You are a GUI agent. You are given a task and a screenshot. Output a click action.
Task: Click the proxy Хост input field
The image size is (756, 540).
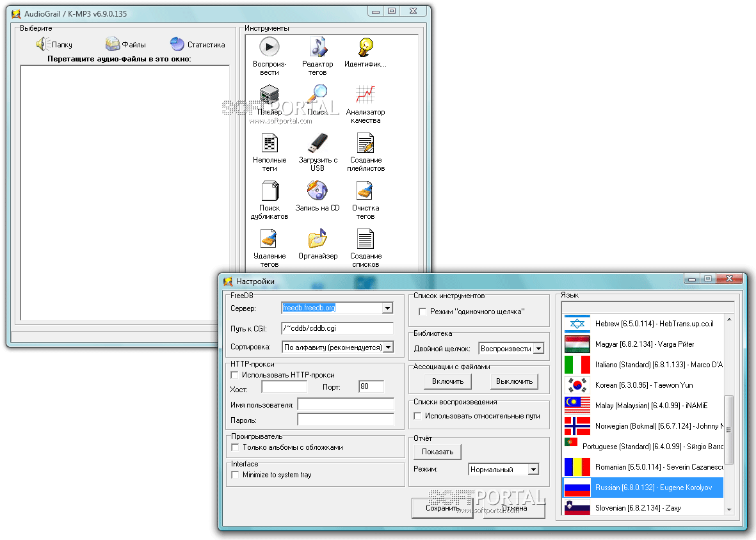(284, 386)
